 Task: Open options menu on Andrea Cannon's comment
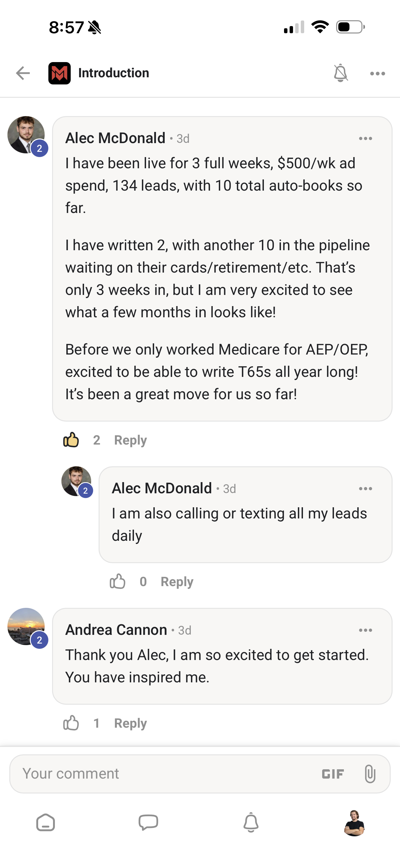[x=366, y=630]
